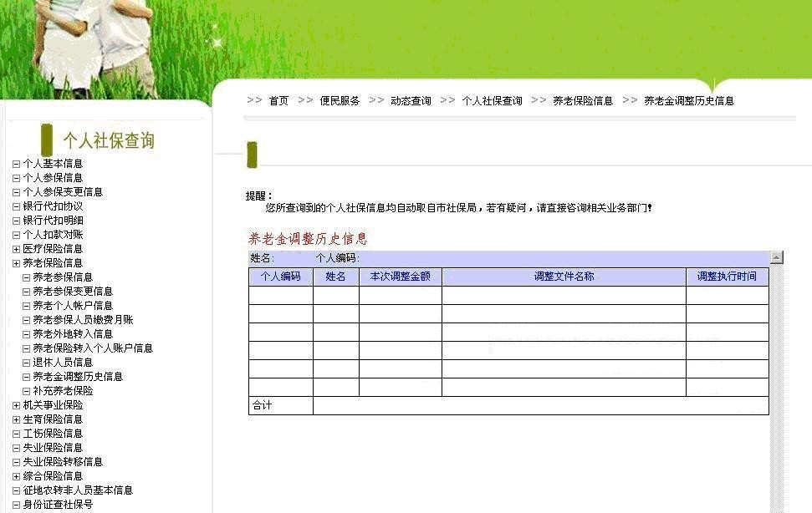Click the minus icon beside 银行代扣协议
This screenshot has height=513, width=812.
click(16, 206)
